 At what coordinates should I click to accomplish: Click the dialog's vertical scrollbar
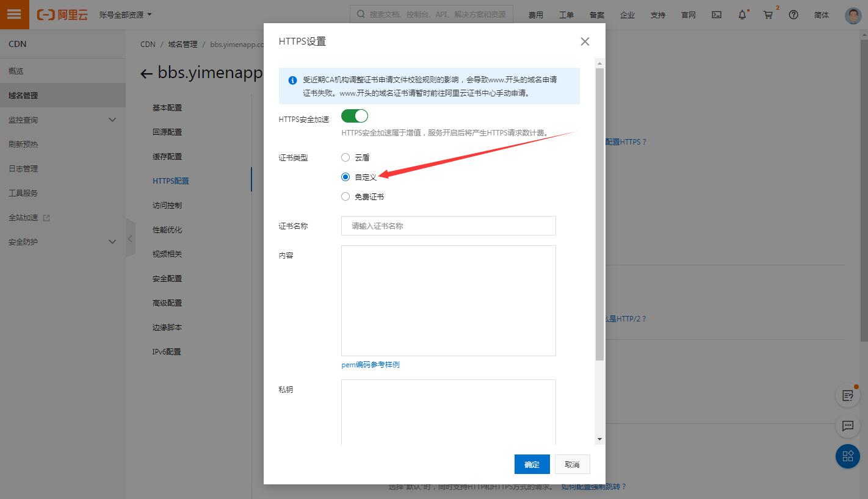coord(599,214)
